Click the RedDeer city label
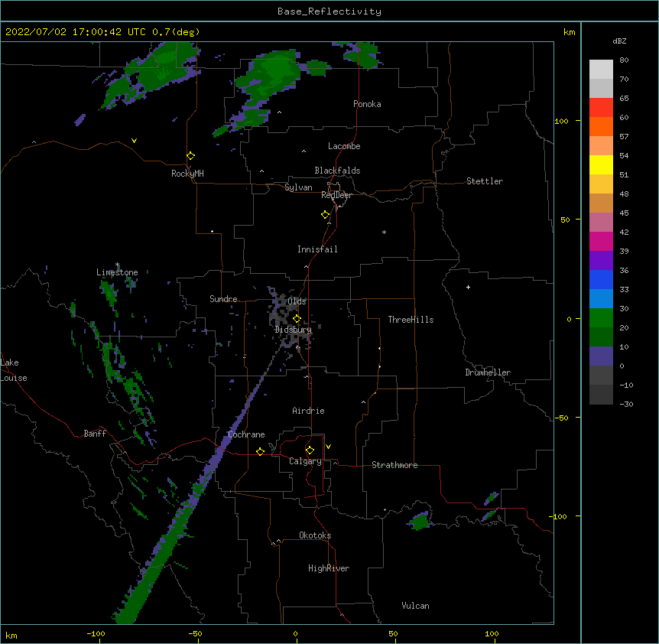This screenshot has width=659, height=644. pos(337,195)
